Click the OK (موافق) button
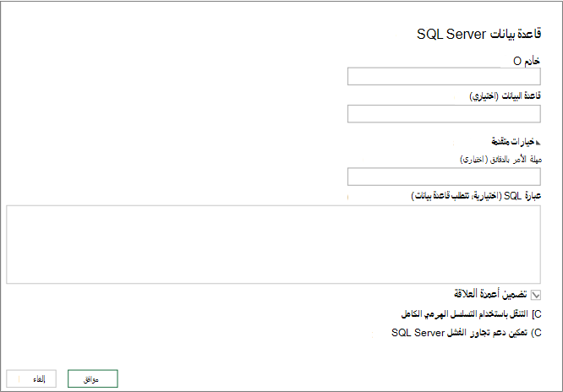The width and height of the screenshot is (563, 392). point(93,378)
